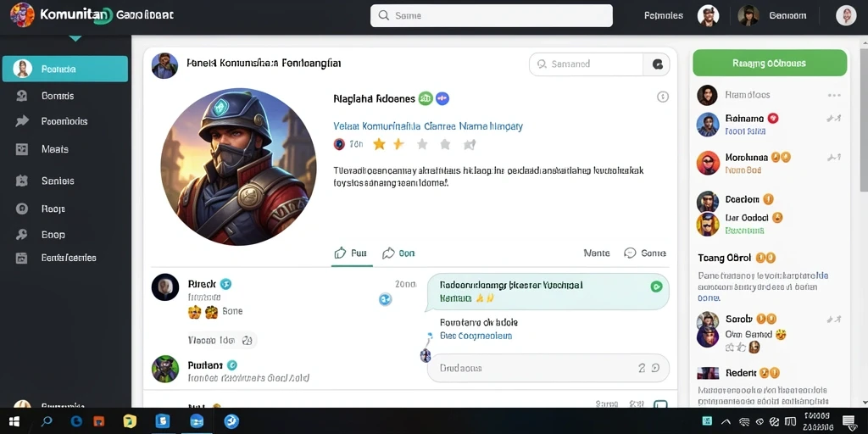Viewport: 868px width, 434px height.
Task: Click the first emoji reaction under Rtreck
Action: (194, 312)
